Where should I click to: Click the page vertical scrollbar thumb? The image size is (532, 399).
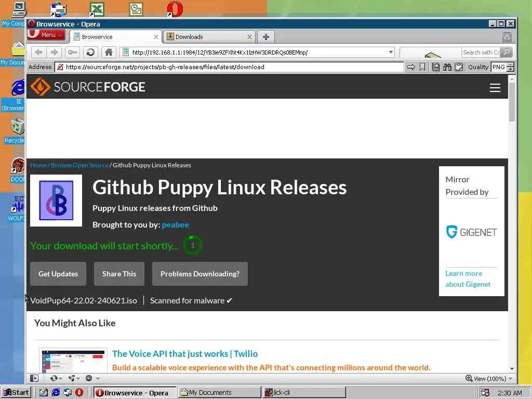click(512, 101)
